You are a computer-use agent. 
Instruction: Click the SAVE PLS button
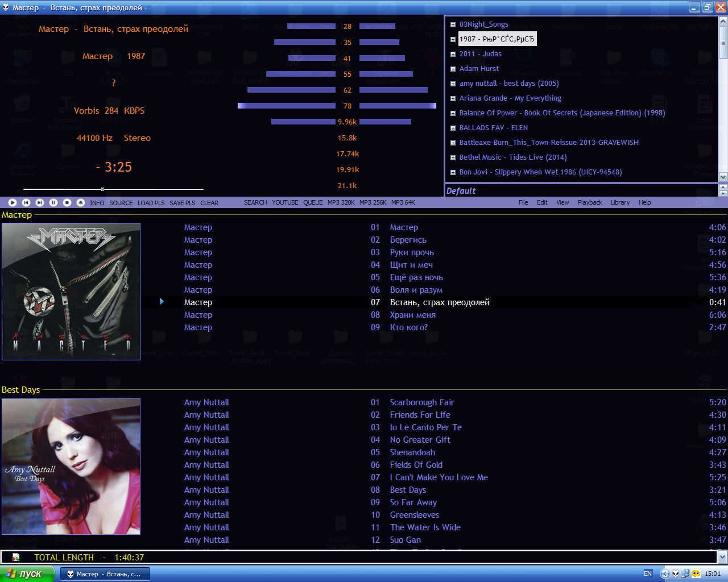[x=182, y=203]
